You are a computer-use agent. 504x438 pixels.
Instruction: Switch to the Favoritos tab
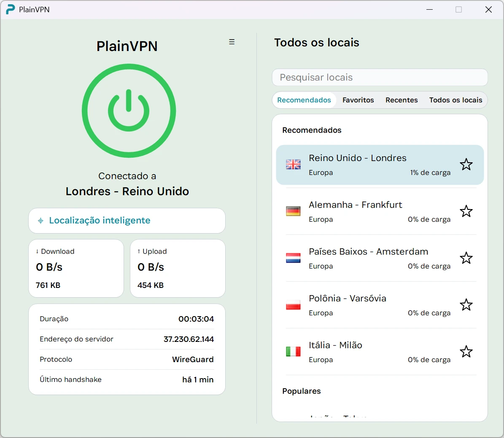(x=358, y=100)
